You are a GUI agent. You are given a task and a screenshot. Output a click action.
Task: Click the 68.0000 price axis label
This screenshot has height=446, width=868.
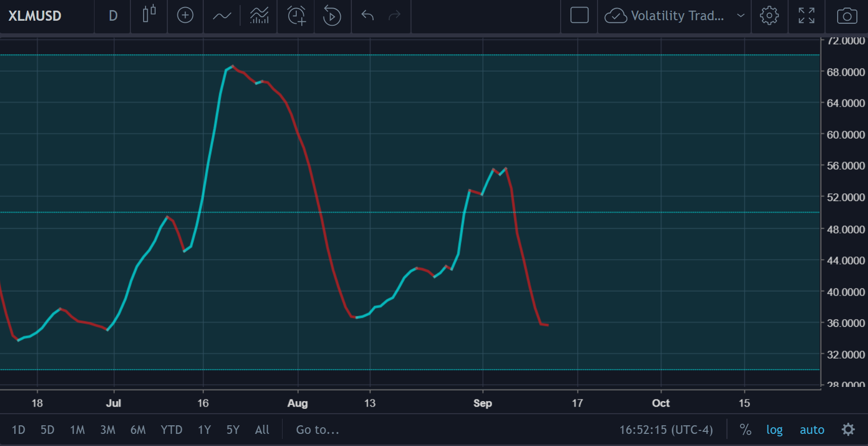tap(846, 72)
